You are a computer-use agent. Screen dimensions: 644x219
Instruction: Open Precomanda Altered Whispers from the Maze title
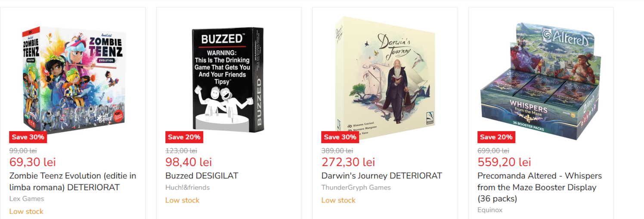pyautogui.click(x=539, y=187)
